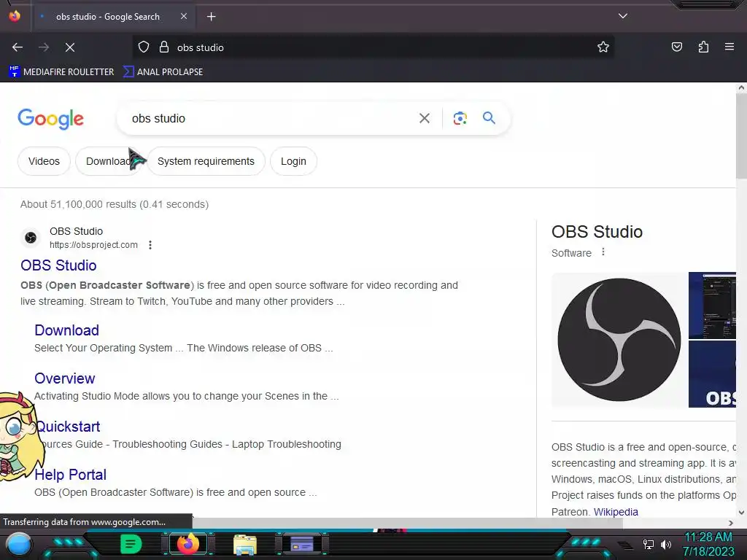Select the Download filter chip

tap(108, 161)
